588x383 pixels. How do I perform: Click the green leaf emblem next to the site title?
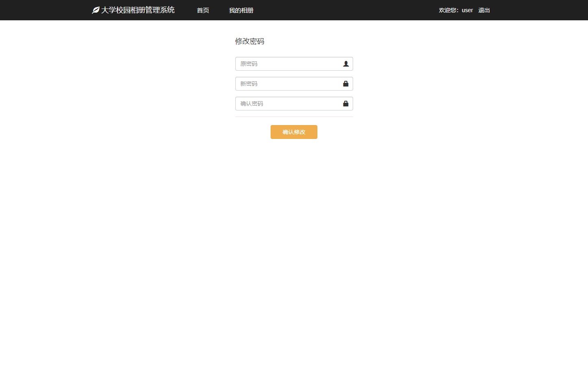point(95,9)
